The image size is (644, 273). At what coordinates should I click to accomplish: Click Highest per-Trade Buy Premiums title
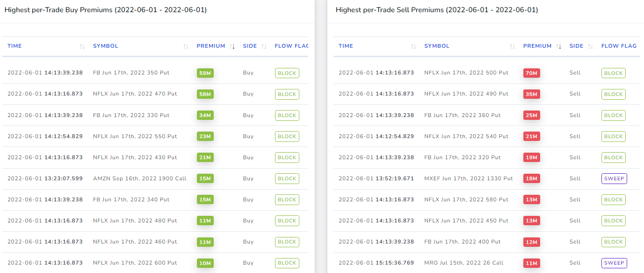[106, 10]
